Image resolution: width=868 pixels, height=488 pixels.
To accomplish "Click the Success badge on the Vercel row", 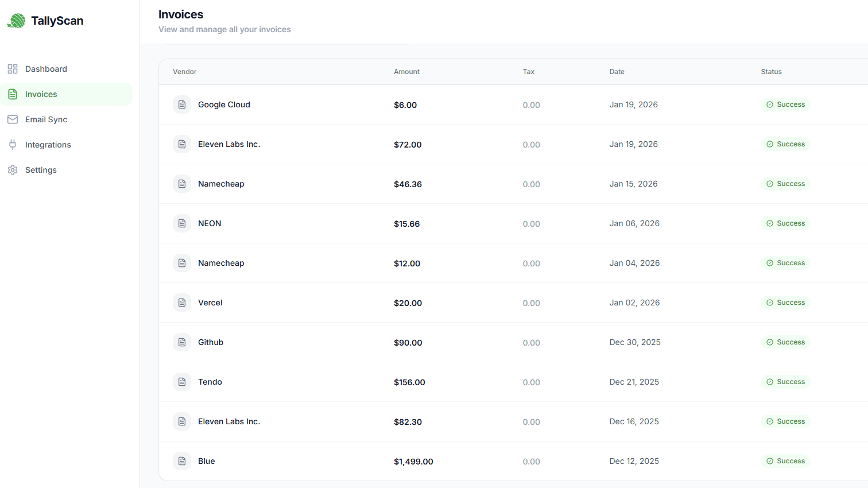I will [785, 302].
